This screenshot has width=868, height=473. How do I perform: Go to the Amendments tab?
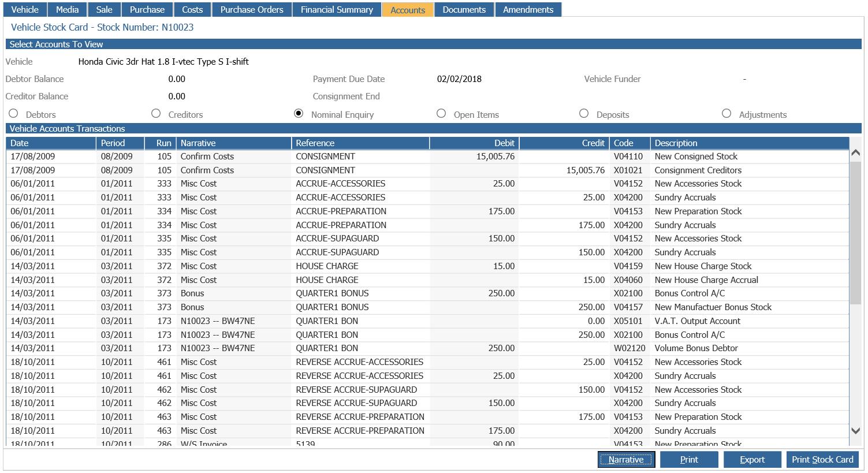(528, 10)
